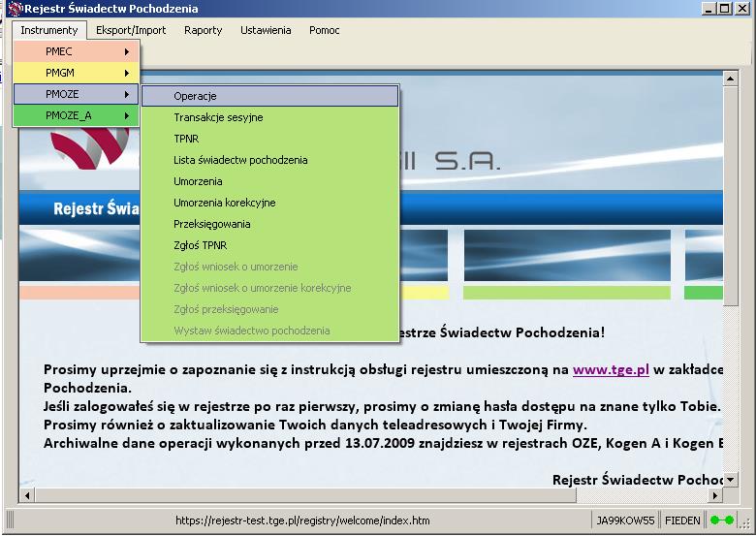Expand the PMGM submenu
Screen dimensions: 756x536
click(x=77, y=73)
